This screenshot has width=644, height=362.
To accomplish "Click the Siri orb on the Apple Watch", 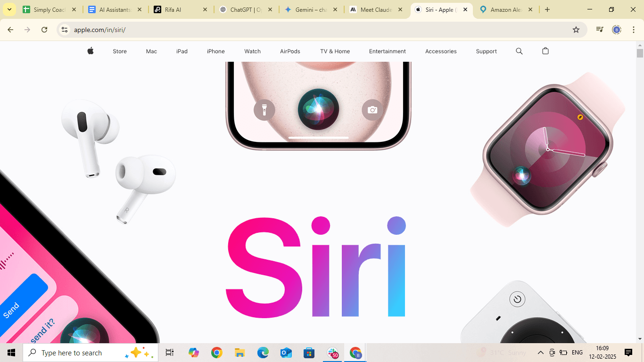I will [521, 175].
